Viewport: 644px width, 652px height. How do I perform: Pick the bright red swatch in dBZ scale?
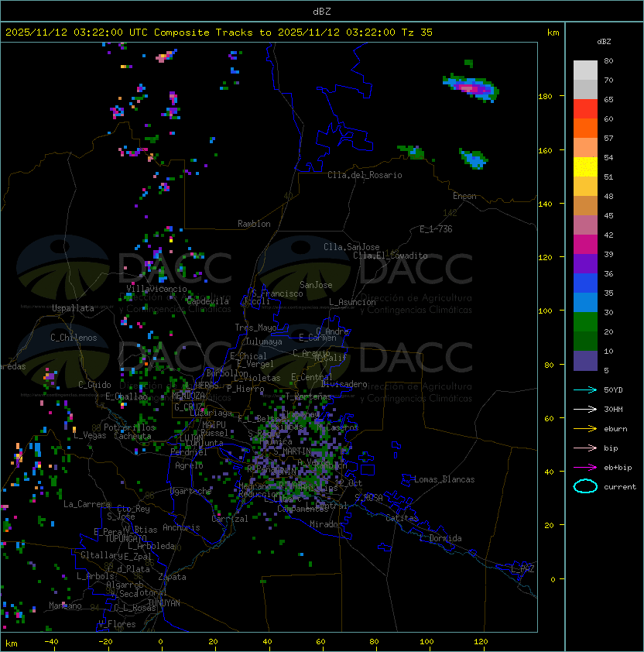[x=585, y=108]
